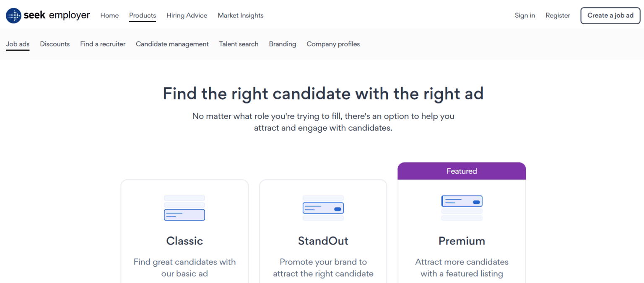Switch to the Find a recruiter tab
The image size is (644, 283).
(x=103, y=44)
